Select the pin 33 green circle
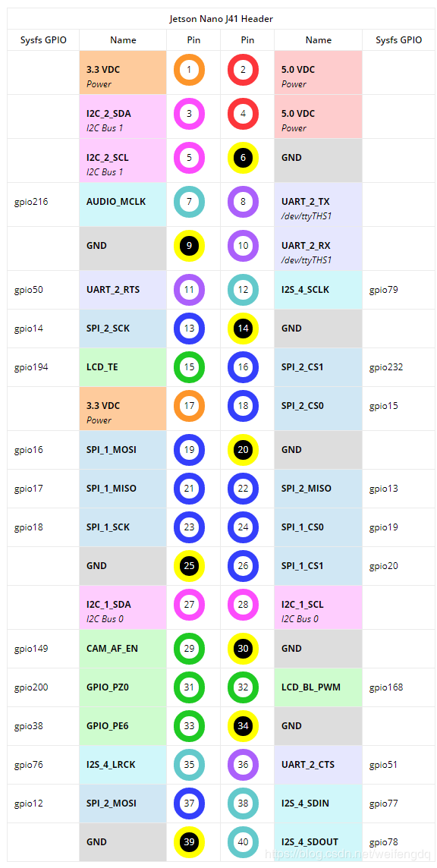Screen dimensions: 437x868 [190, 725]
